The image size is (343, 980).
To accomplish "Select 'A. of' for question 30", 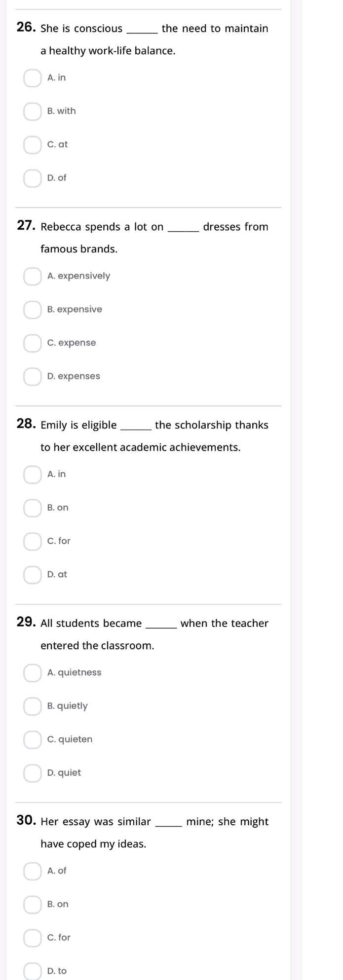I will pyautogui.click(x=33, y=871).
